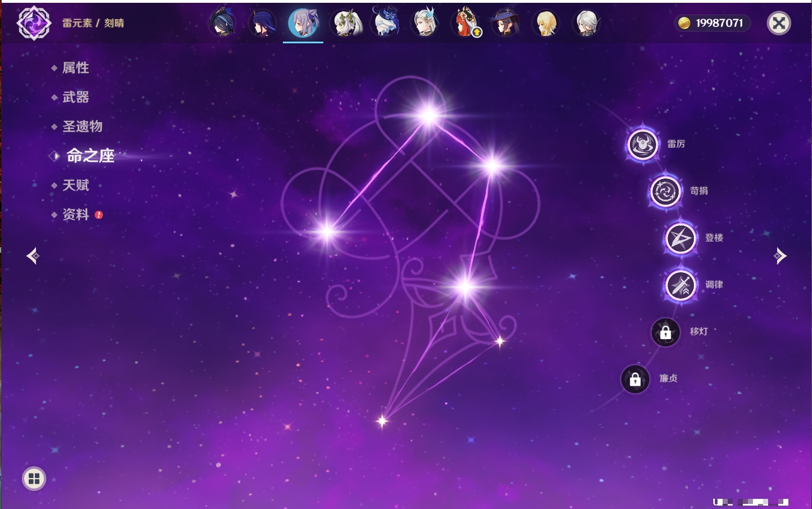Select the white-haired Nahida avatar with leaf ornament

click(346, 23)
